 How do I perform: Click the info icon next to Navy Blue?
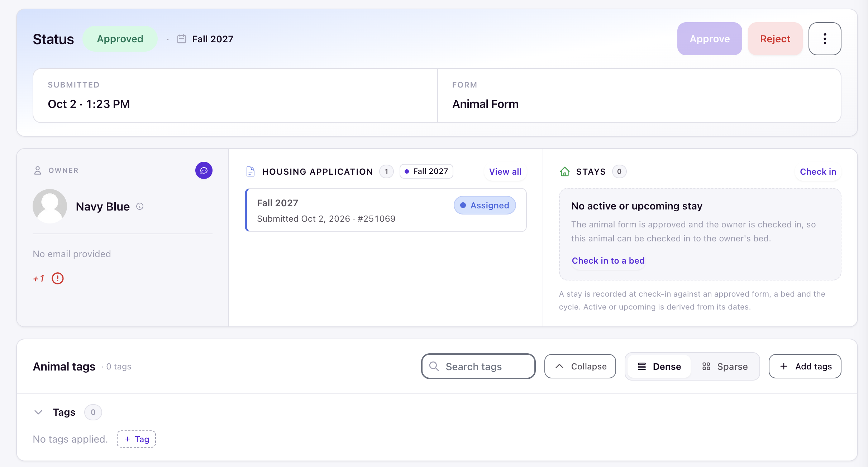140,206
